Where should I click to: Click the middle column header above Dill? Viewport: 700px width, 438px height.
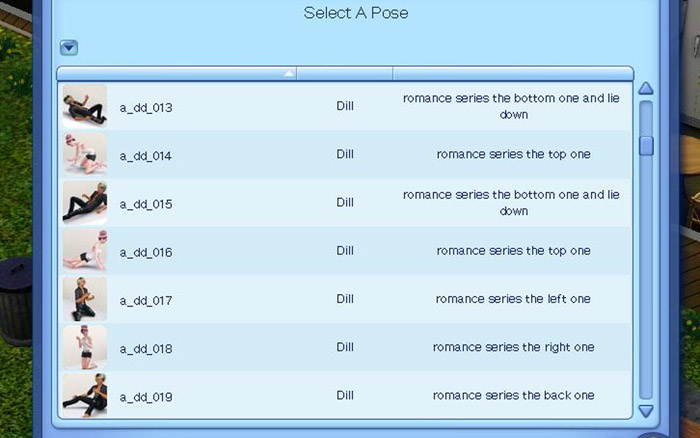[x=345, y=73]
